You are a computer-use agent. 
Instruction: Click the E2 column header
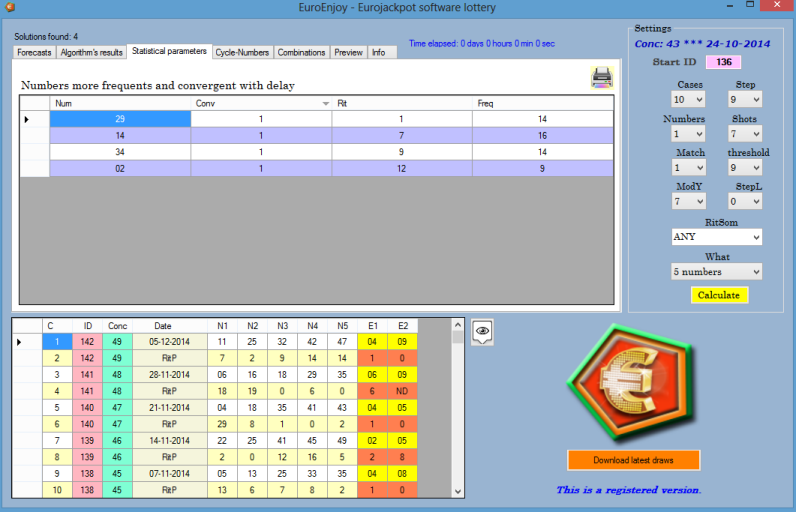(x=403, y=326)
